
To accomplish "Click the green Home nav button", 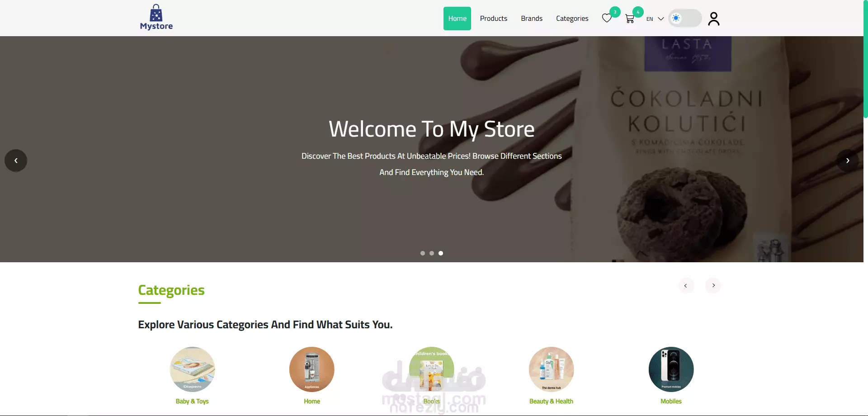I will [457, 19].
